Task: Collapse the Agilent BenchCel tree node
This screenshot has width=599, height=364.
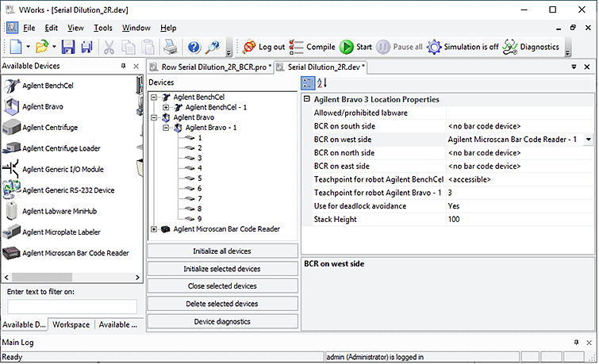Action: coord(154,97)
